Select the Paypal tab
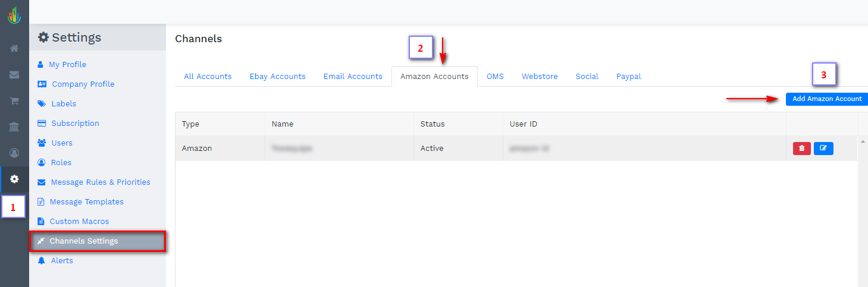This screenshot has height=287, width=868. pos(628,76)
